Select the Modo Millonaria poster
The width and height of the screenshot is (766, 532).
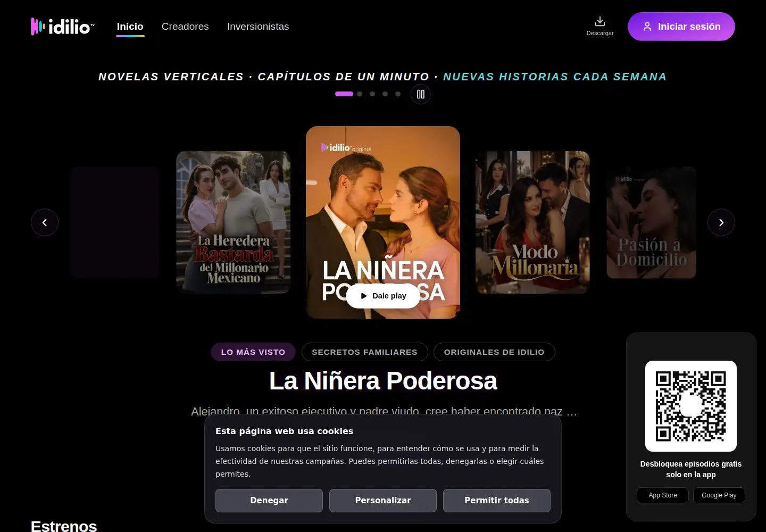click(x=532, y=222)
